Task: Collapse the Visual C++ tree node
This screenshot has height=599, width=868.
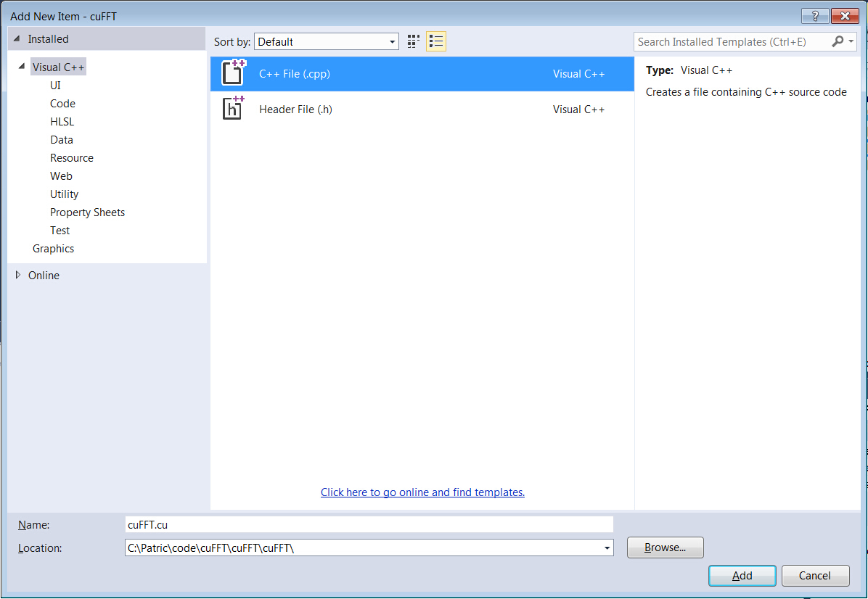Action: click(x=22, y=67)
